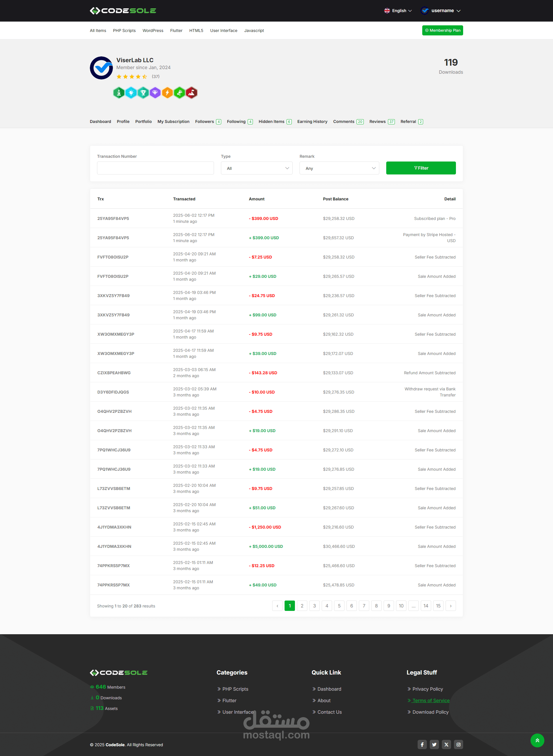Click the About quick link in footer
This screenshot has height=756, width=553.
(x=321, y=700)
